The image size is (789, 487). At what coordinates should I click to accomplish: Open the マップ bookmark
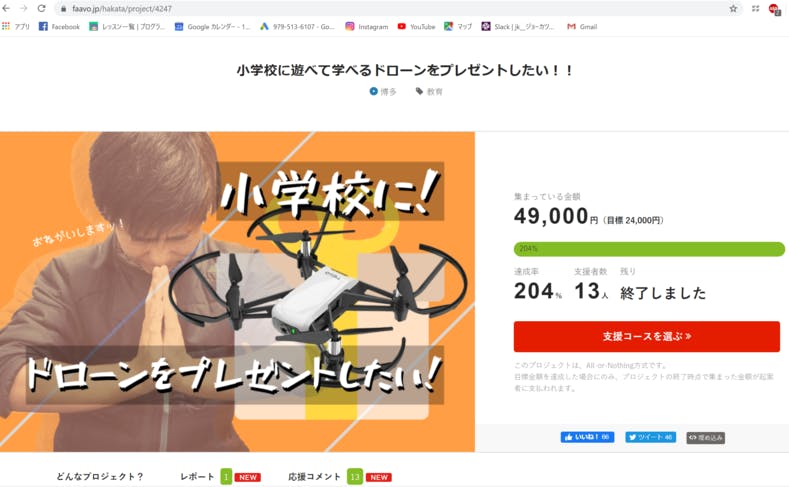pos(458,27)
